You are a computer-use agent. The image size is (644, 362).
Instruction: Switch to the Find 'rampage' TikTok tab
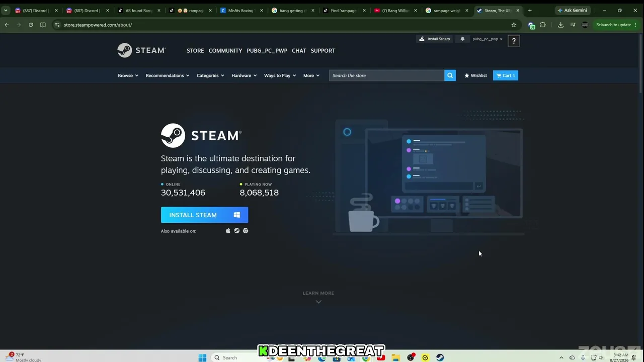pos(345,11)
